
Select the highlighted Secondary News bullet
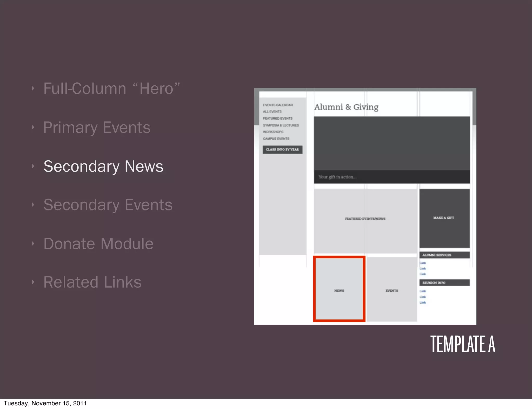103,166
